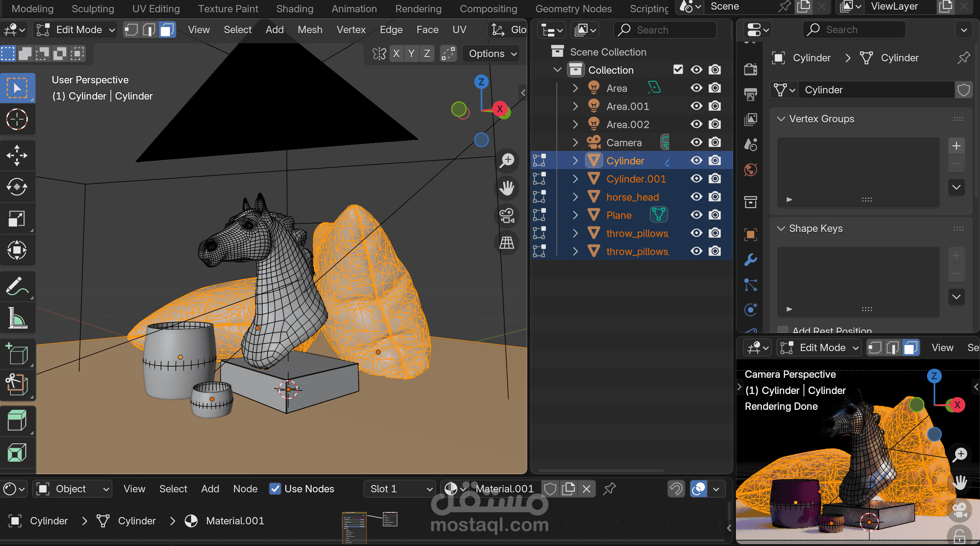The height and width of the screenshot is (546, 980).
Task: Unlink Material.001 with the X button
Action: pyautogui.click(x=586, y=489)
